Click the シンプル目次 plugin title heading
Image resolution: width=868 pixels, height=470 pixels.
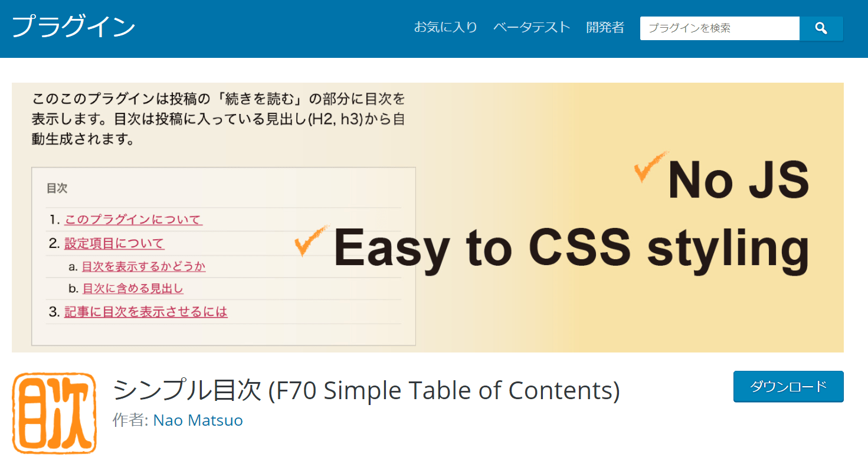[x=366, y=390]
